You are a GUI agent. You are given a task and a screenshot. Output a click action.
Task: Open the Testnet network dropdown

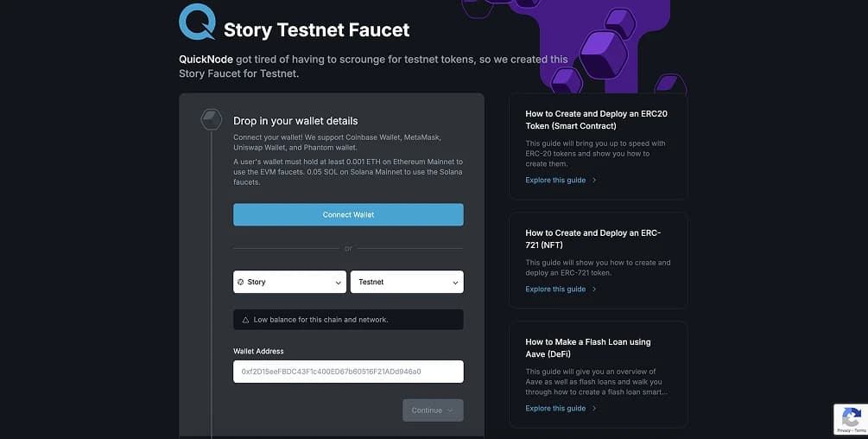point(406,282)
